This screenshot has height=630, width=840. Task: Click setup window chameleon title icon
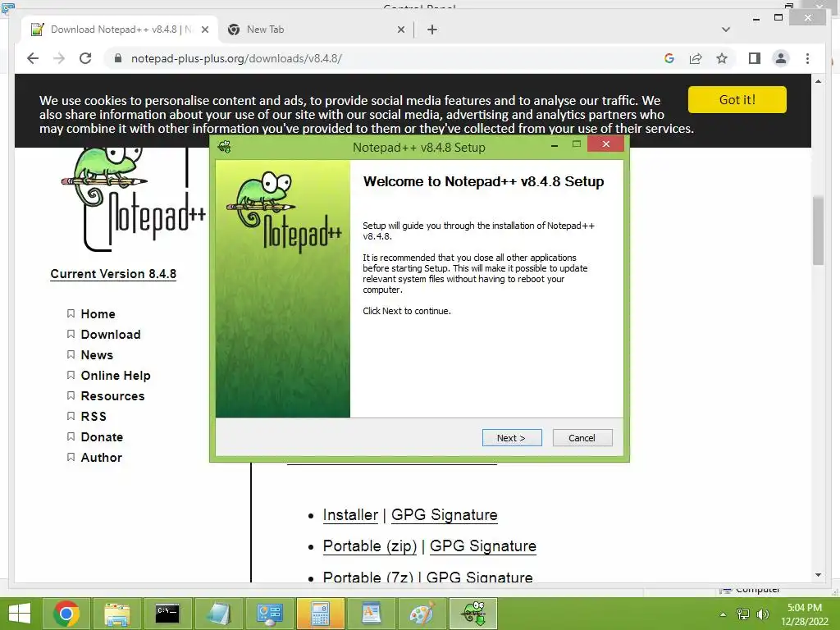(x=225, y=147)
